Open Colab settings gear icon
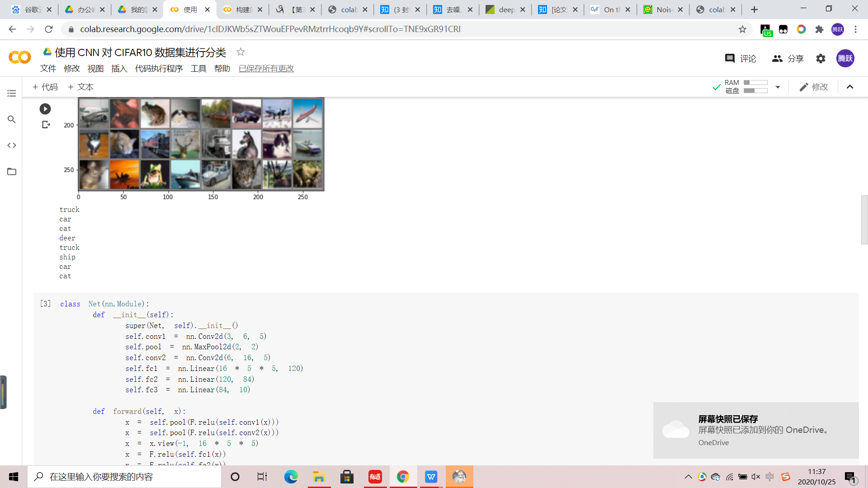 (821, 58)
